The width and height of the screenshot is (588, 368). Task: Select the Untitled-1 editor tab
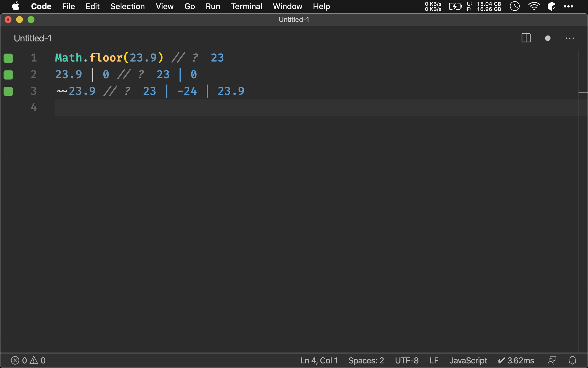tap(33, 38)
